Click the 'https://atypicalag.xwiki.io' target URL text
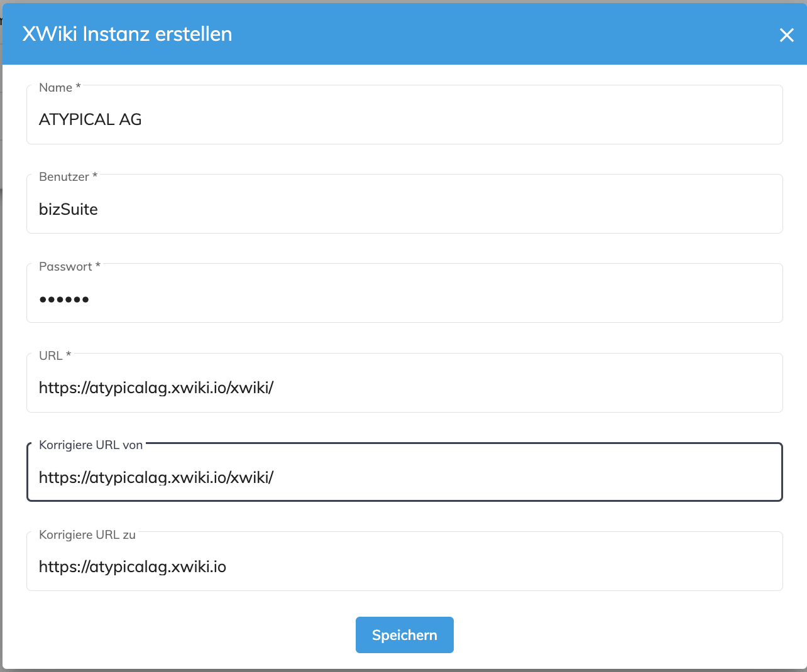This screenshot has height=672, width=807. tap(133, 567)
